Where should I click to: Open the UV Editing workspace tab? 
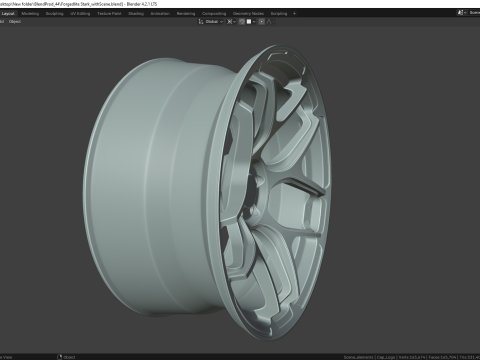pos(80,14)
